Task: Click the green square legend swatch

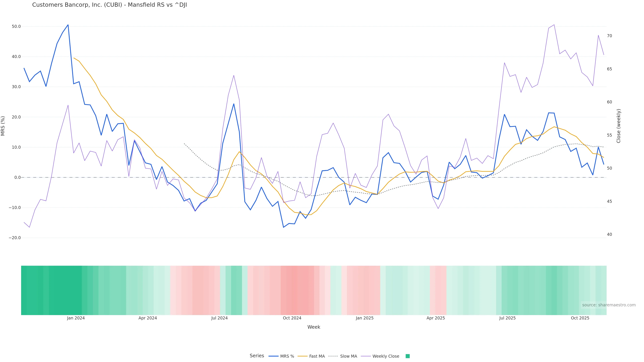Action: [408, 356]
